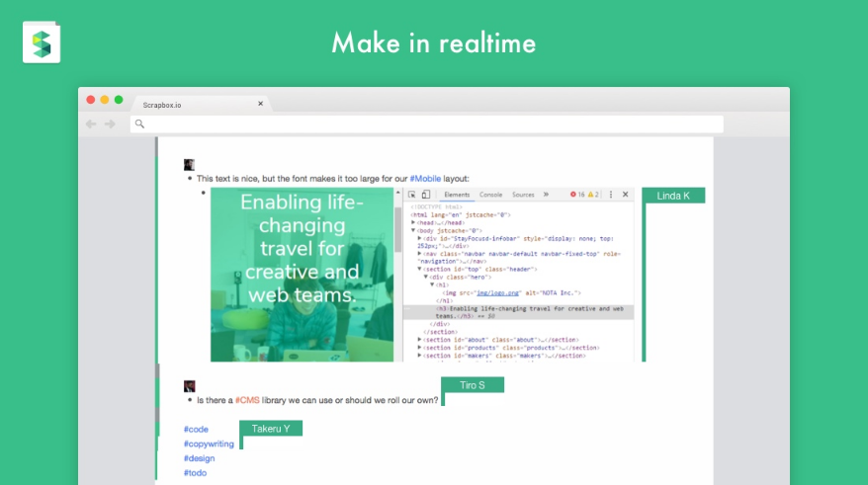
Task: Open the #todo hashtag link
Action: tap(195, 473)
